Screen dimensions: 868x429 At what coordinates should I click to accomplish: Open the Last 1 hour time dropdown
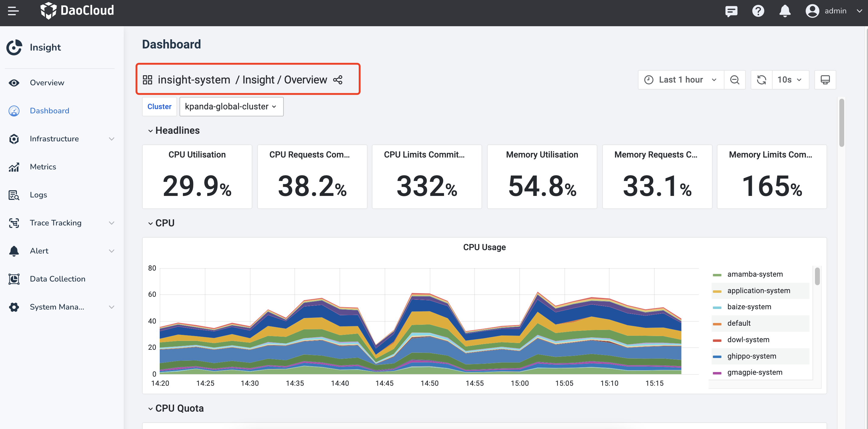click(681, 80)
